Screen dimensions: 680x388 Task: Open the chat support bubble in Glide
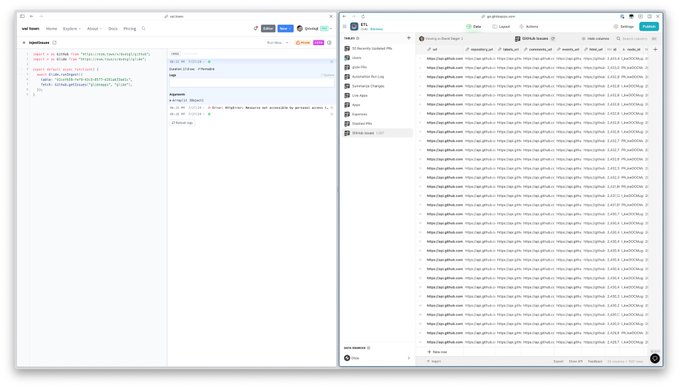pyautogui.click(x=655, y=359)
